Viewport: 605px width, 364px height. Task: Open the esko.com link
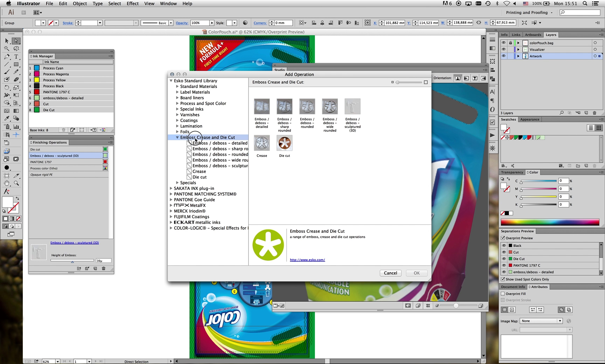tap(307, 260)
